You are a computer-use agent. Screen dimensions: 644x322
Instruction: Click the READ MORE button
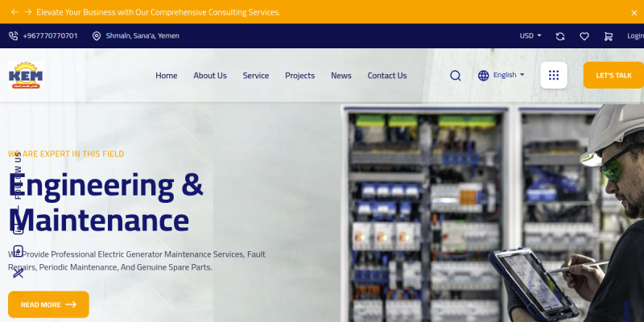pyautogui.click(x=48, y=304)
